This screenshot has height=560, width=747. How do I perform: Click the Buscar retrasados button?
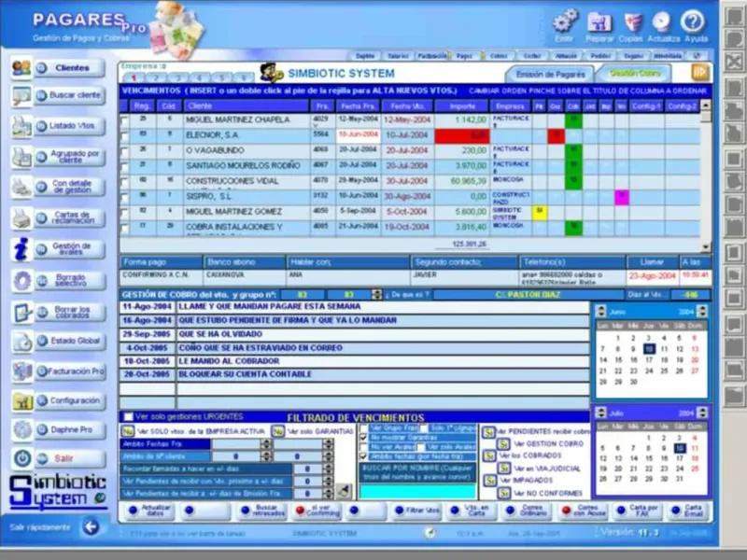pyautogui.click(x=261, y=511)
